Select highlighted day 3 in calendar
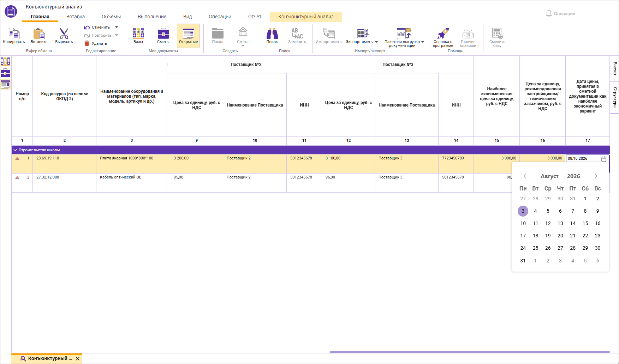Image resolution: width=619 pixels, height=364 pixels. [523, 211]
